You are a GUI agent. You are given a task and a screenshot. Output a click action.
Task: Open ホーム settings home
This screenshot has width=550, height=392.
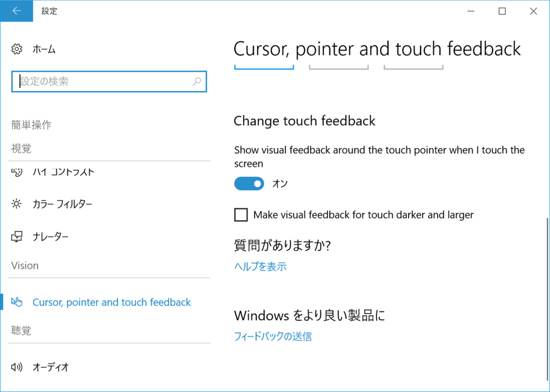pyautogui.click(x=44, y=49)
